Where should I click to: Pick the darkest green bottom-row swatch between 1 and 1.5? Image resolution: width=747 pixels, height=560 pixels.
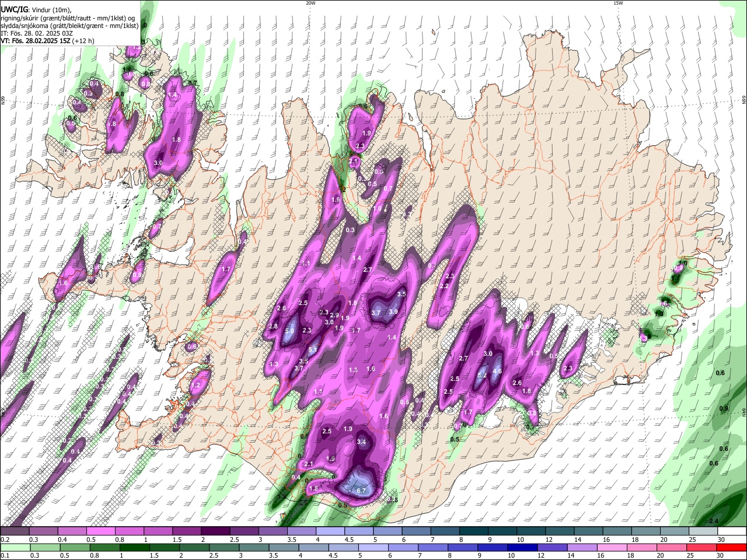[x=134, y=548]
